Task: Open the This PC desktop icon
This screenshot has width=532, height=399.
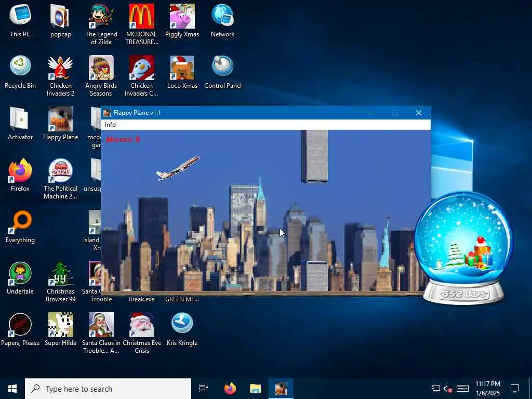Action: (x=20, y=20)
